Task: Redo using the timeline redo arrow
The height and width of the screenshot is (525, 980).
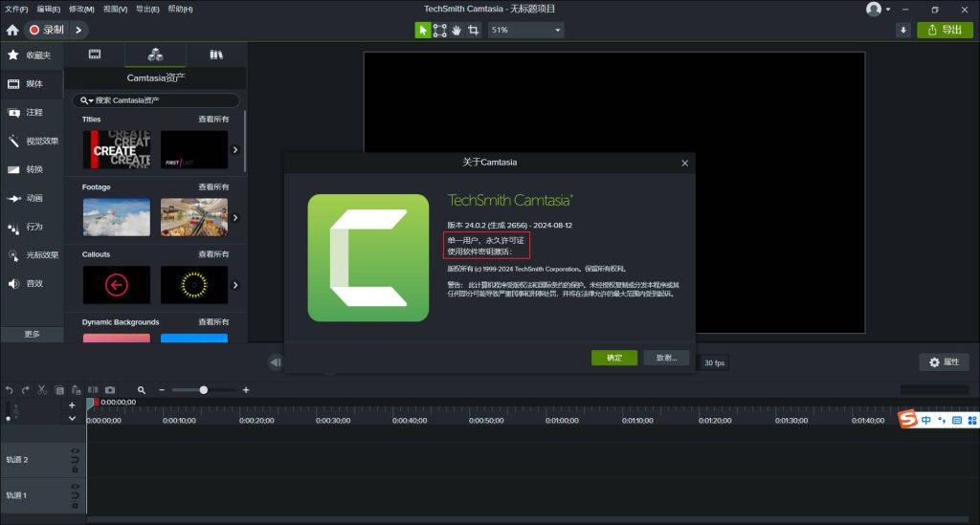Action: coord(26,390)
